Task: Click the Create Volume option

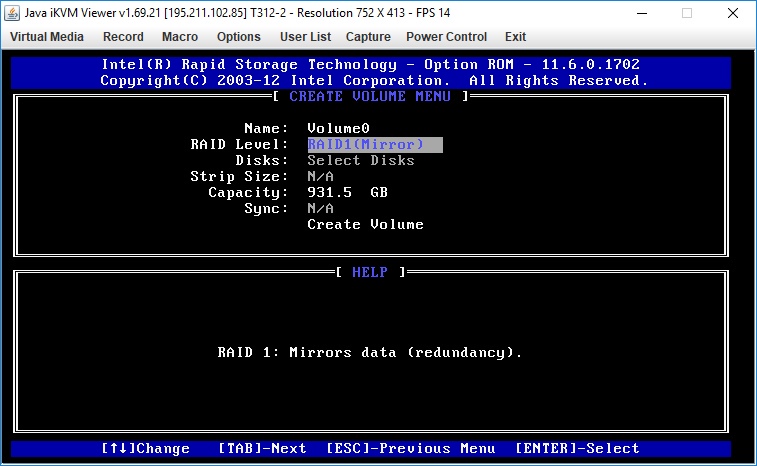Action: pyautogui.click(x=365, y=225)
